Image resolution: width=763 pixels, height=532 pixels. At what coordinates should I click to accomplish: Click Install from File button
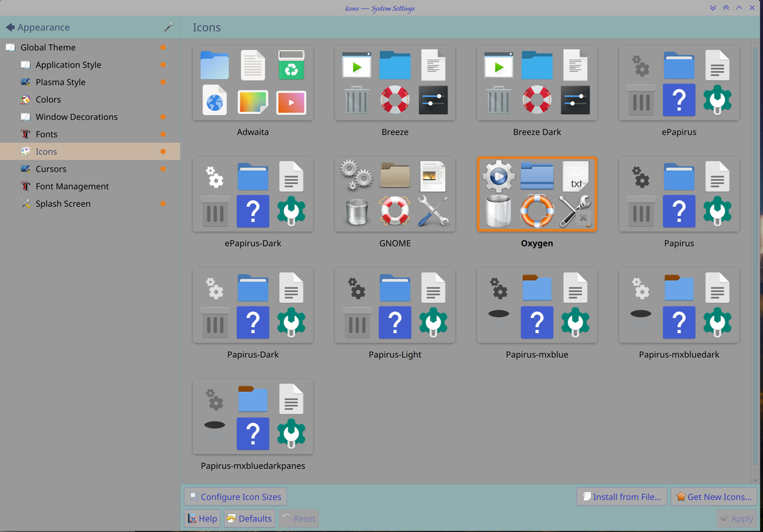point(622,497)
